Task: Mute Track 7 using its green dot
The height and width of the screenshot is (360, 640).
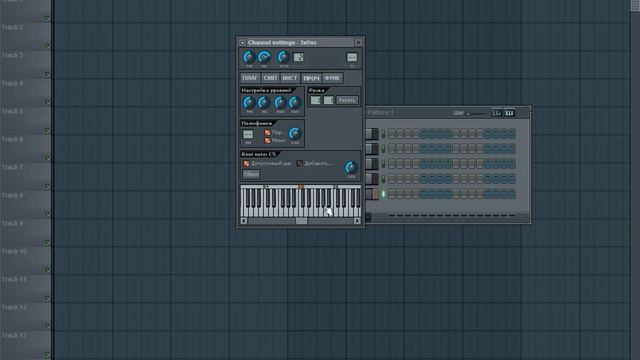Action: (47, 186)
